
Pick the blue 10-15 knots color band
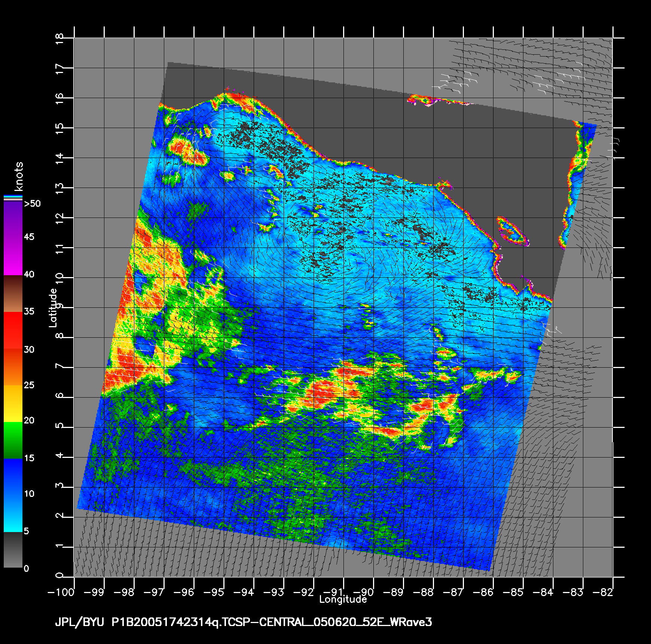coord(13,476)
